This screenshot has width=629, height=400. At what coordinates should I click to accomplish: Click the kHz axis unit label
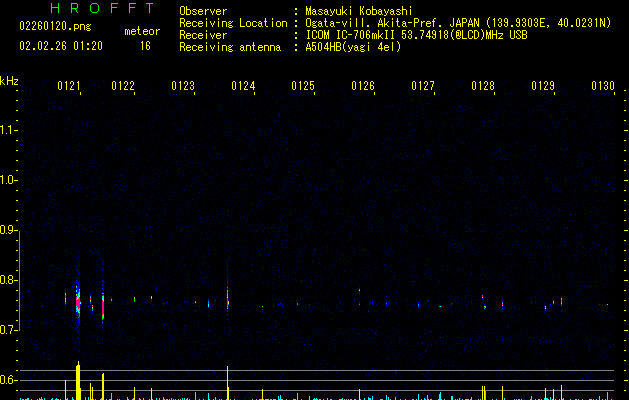click(9, 81)
